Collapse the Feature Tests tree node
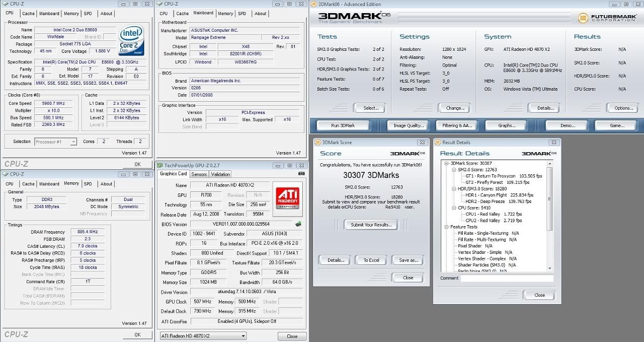This screenshot has height=342, width=644. click(x=446, y=227)
